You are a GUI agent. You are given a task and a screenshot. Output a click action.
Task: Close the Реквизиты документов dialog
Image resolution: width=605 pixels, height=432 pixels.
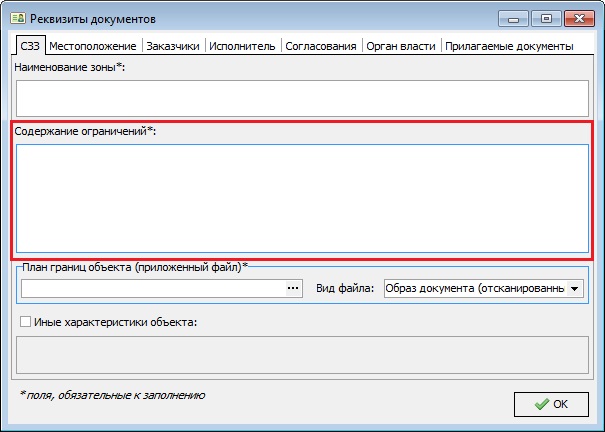(578, 17)
